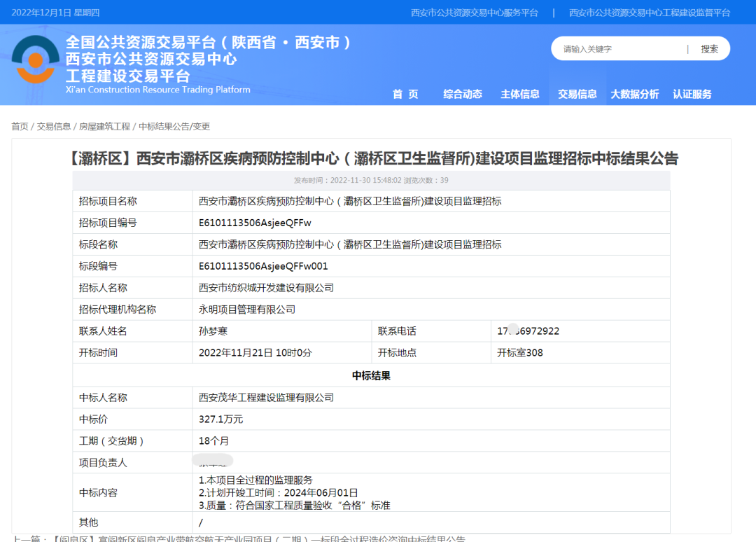This screenshot has height=542, width=756.
Task: Open the 首 页 navigation menu item
Action: click(x=405, y=94)
